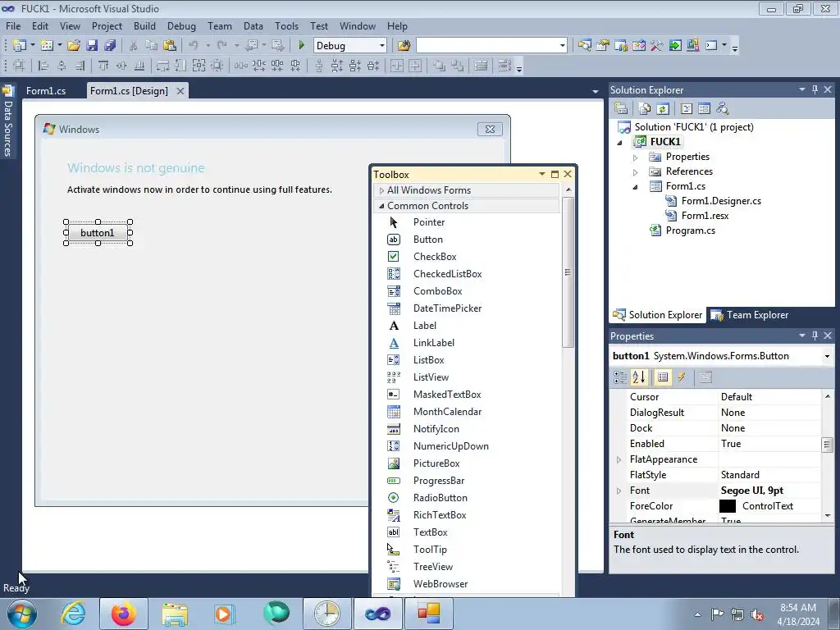Open Solution Explorer from the main toolbar icon
The image size is (840, 630).
tap(584, 46)
